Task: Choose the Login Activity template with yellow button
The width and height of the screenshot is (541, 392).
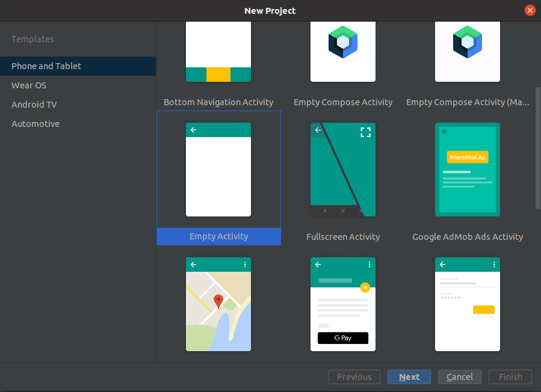Action: pyautogui.click(x=468, y=304)
